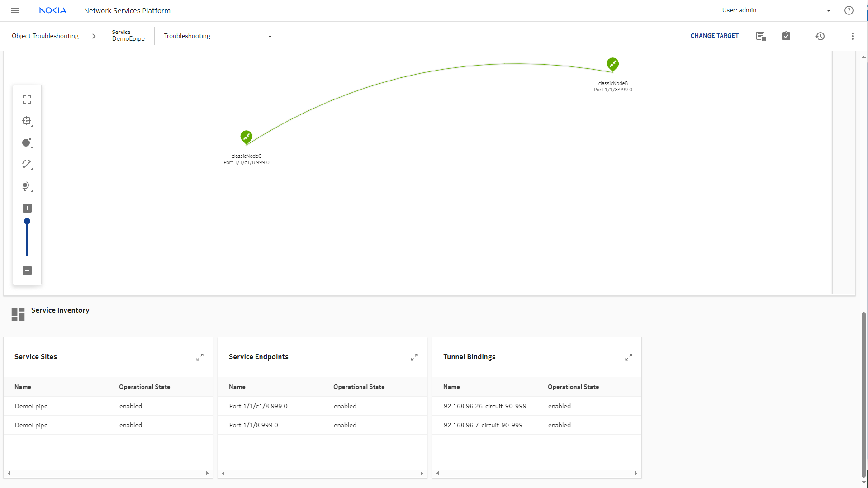Click the zoom out minus icon
This screenshot has width=868, height=488.
27,270
